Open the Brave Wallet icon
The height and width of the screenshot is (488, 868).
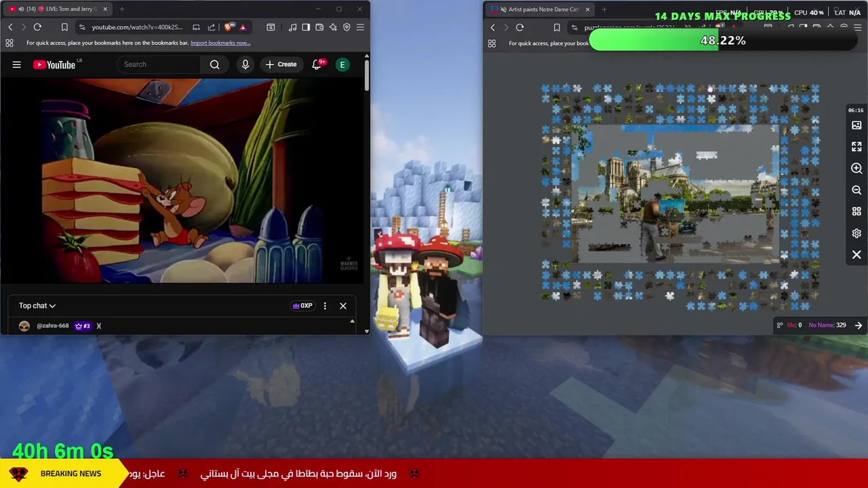pyautogui.click(x=319, y=27)
